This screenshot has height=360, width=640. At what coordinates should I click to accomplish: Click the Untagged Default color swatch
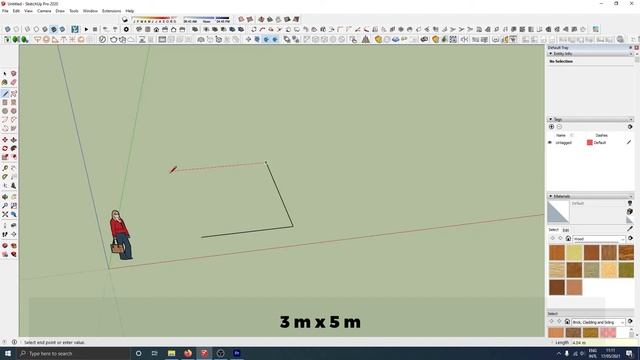tap(589, 142)
